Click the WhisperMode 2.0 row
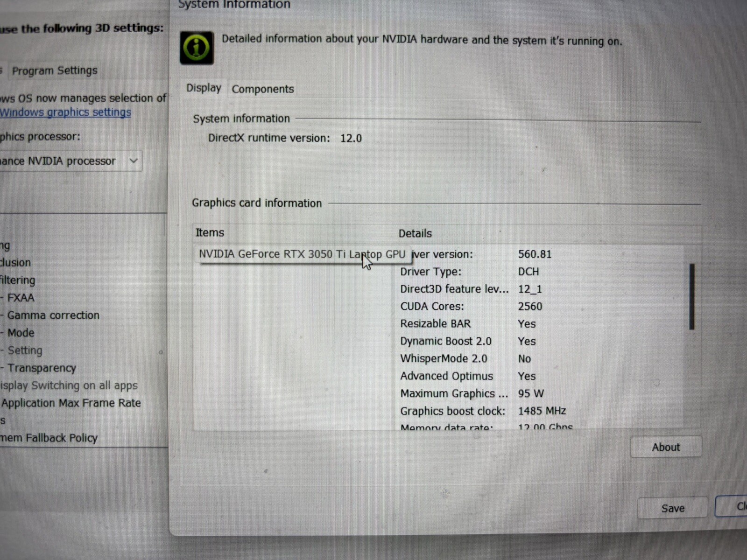This screenshot has height=560, width=747. tap(465, 358)
